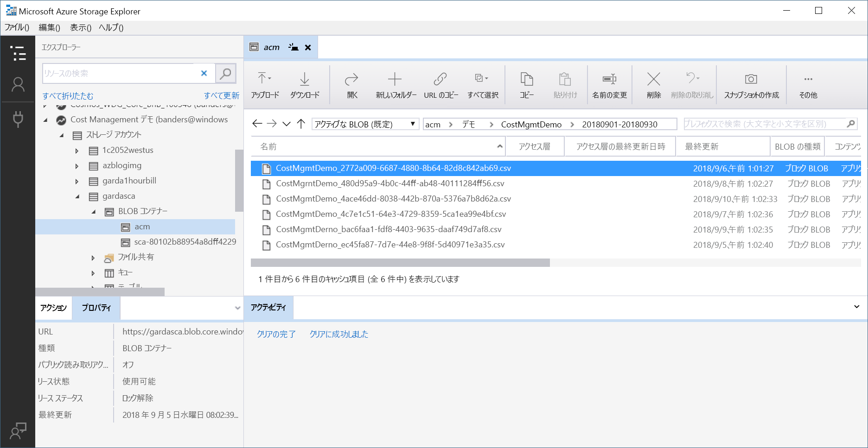
Task: Close the acm tab
Action: click(308, 47)
